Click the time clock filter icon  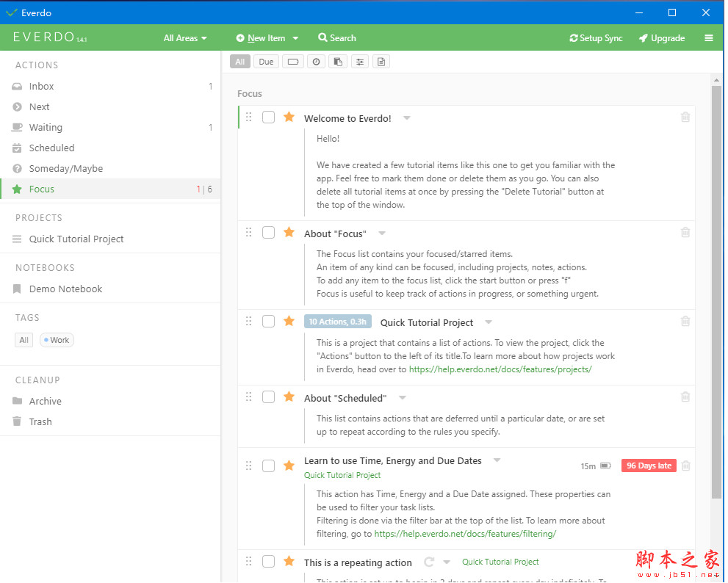pos(316,62)
